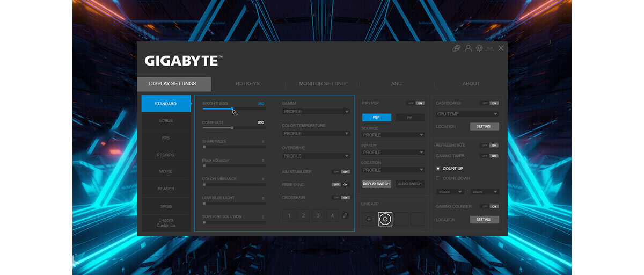Click the Super Resolution slider handle
This screenshot has width=644, height=275.
tap(204, 222)
